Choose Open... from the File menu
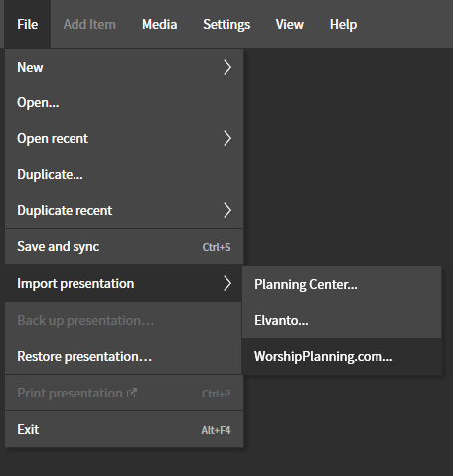 click(x=124, y=102)
